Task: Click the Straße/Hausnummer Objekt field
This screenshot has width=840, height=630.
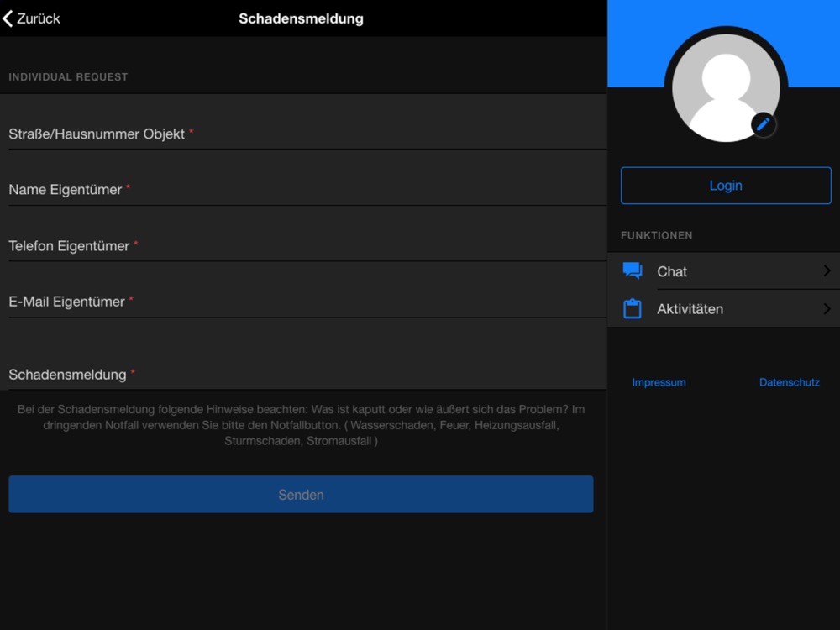Action: coord(303,122)
